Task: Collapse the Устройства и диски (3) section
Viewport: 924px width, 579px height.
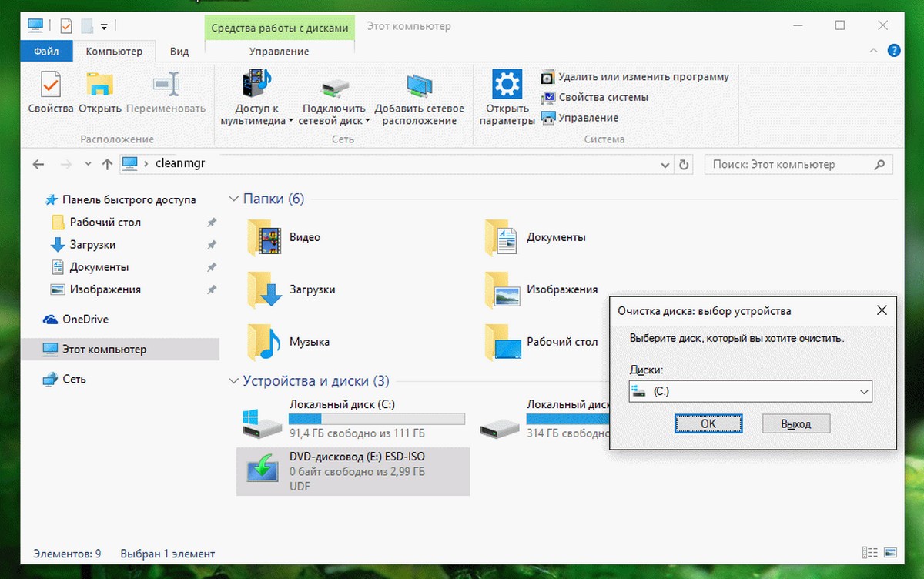Action: coord(234,381)
